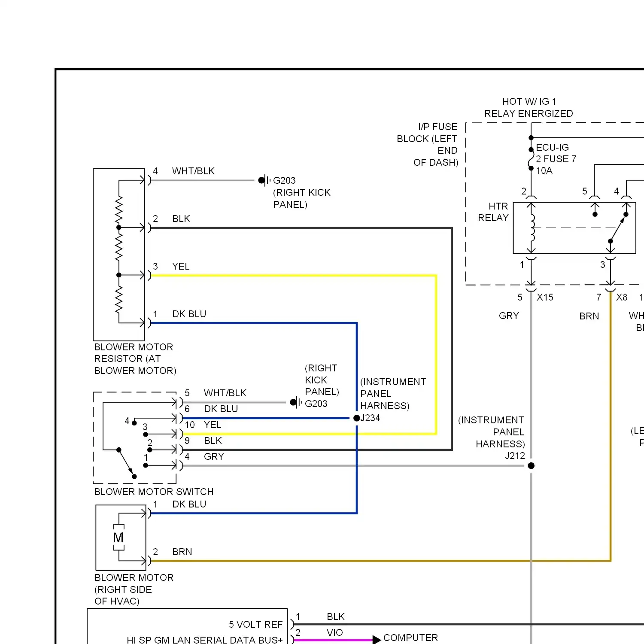Click the 10A fuse rating text
The image size is (644, 644).
(x=544, y=170)
